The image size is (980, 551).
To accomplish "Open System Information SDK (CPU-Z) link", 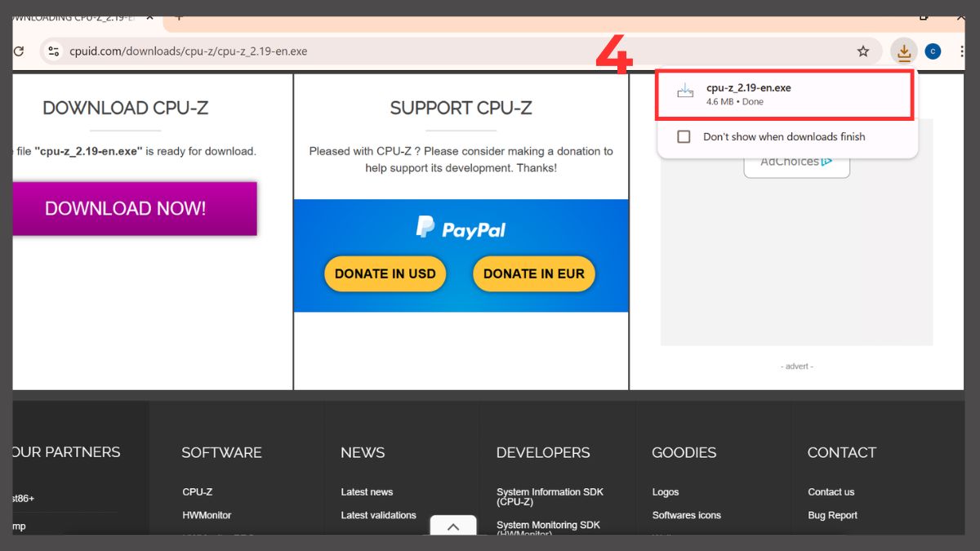I will 550,497.
